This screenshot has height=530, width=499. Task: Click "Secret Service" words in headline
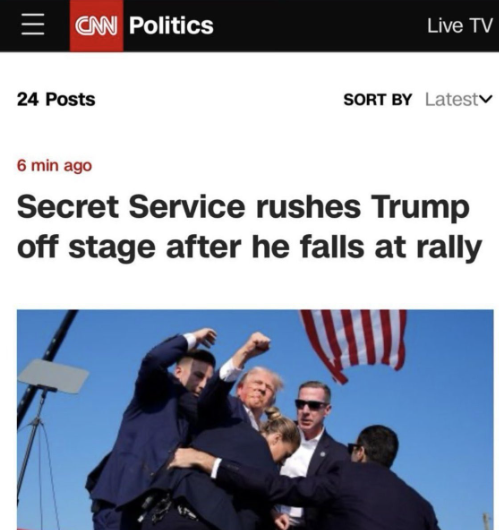[x=131, y=207]
